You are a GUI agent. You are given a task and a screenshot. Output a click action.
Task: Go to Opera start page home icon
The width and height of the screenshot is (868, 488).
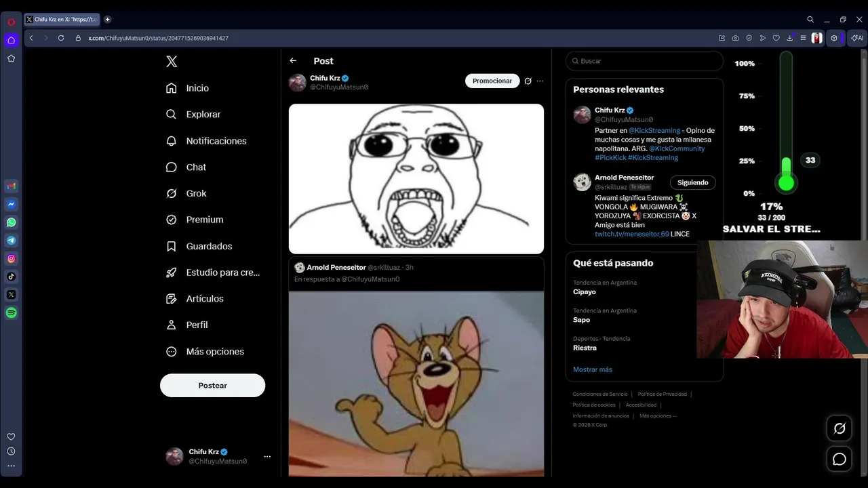12,40
